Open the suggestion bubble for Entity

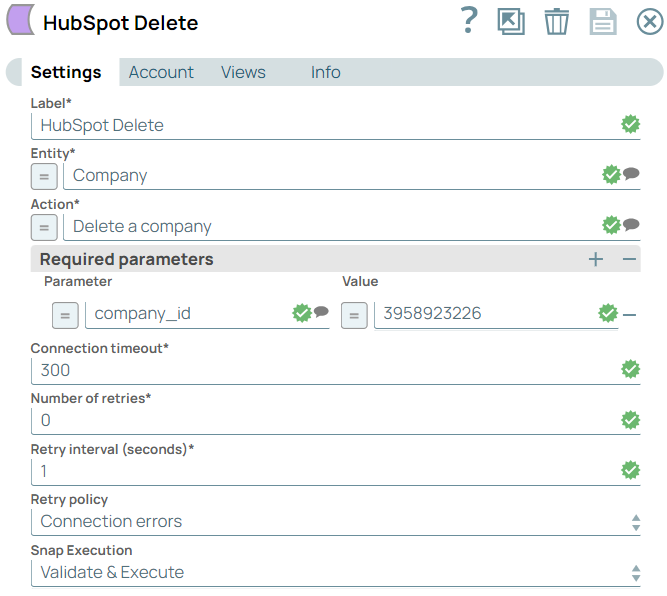[x=631, y=173]
